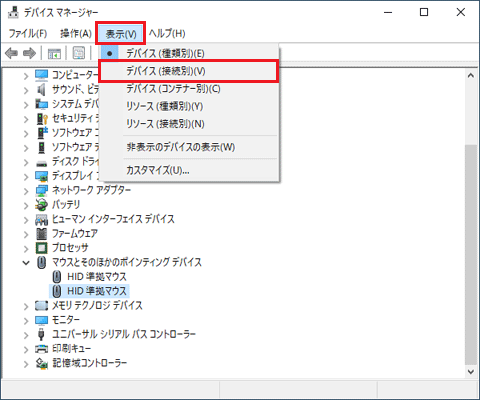Click the ディスプレイ adapter icon
The width and height of the screenshot is (480, 400).
click(41, 176)
